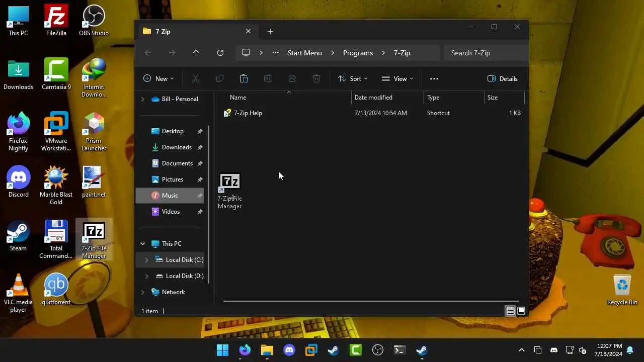Open paint.net desktop shortcut

pos(94,182)
